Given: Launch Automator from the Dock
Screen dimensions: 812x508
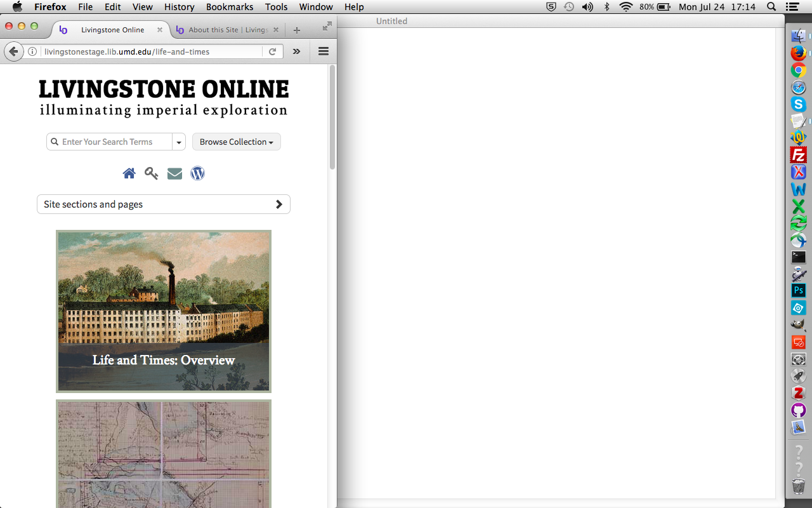Looking at the screenshot, I should pyautogui.click(x=799, y=274).
